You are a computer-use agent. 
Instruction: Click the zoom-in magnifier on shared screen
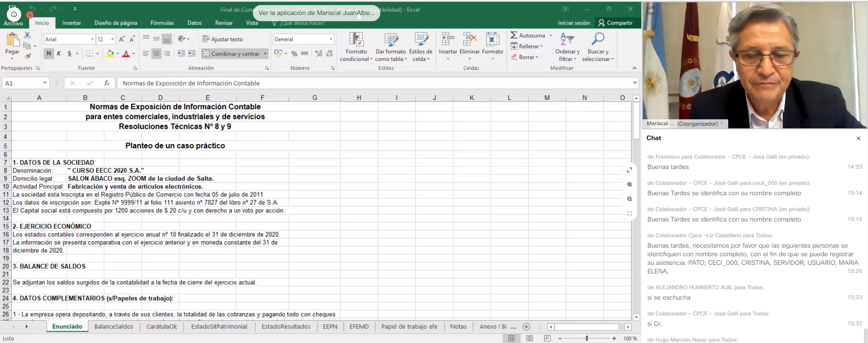pos(630,184)
